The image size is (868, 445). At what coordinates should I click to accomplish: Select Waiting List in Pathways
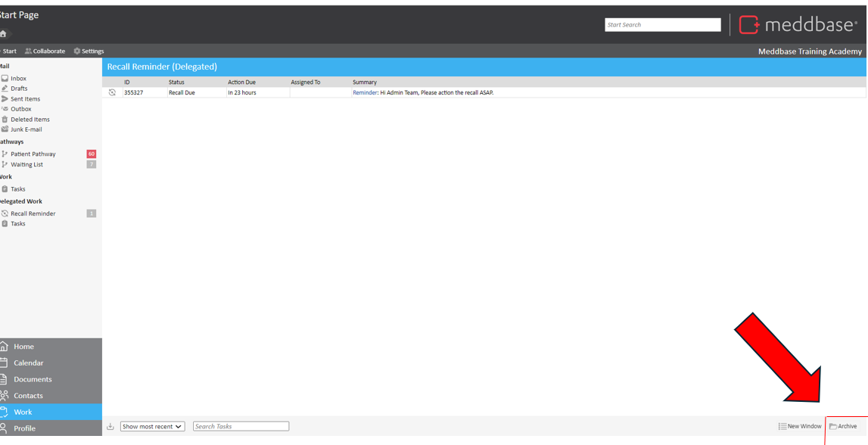coord(26,164)
